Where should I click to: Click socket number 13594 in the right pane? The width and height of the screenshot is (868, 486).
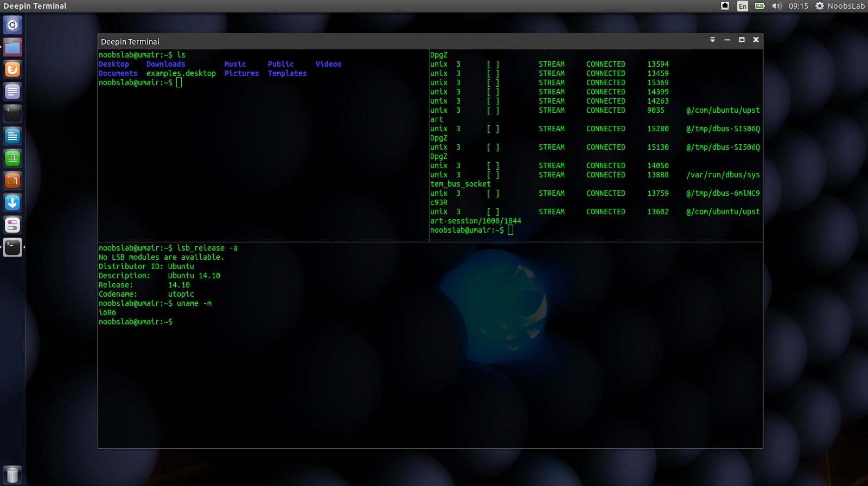(658, 64)
